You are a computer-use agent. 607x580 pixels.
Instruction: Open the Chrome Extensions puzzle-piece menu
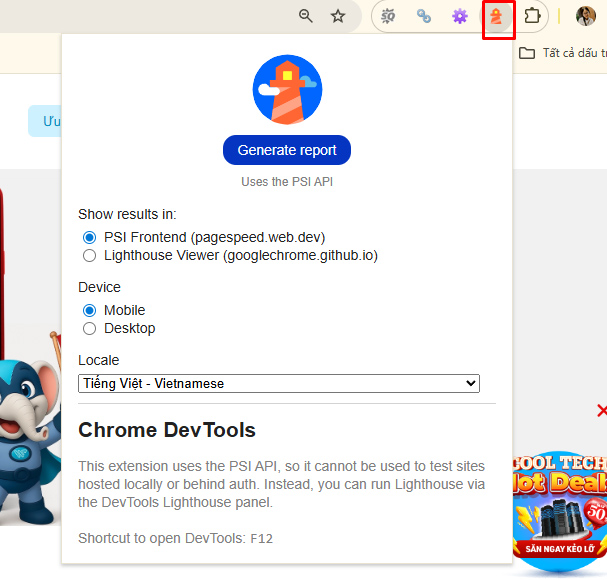pos(533,17)
